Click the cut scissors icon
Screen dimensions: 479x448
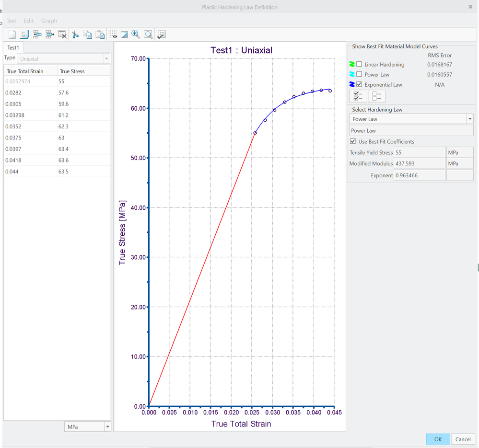pos(75,34)
